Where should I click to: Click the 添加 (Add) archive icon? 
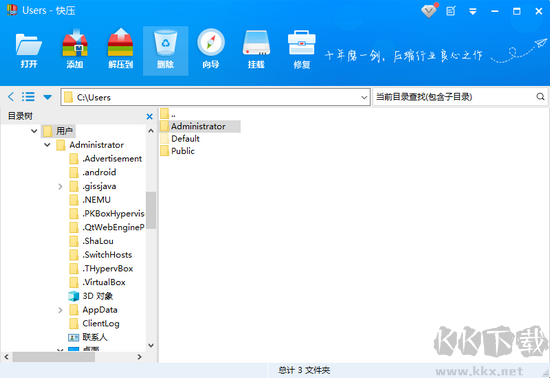[x=75, y=50]
